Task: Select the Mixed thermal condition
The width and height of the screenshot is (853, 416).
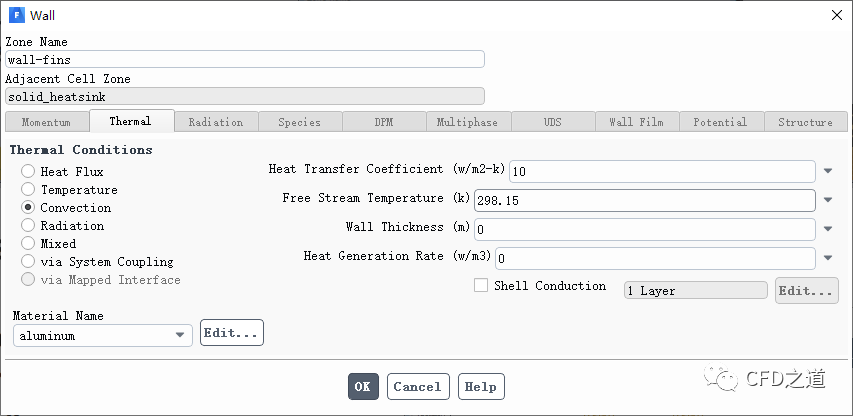Action: pyautogui.click(x=29, y=244)
